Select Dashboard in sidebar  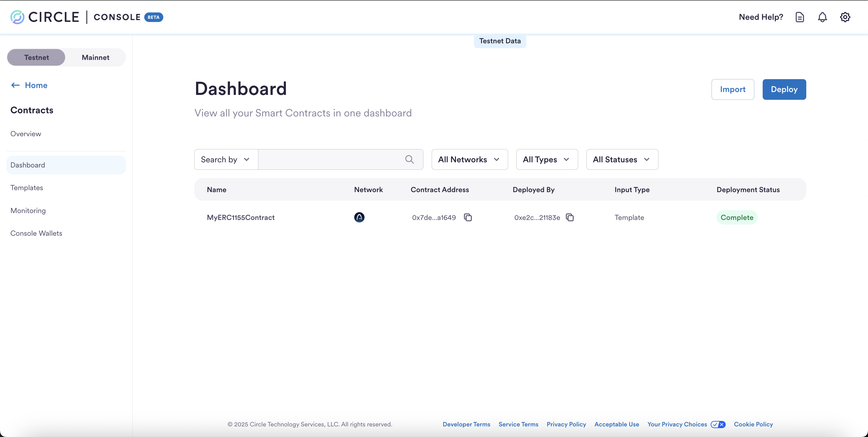(66, 165)
